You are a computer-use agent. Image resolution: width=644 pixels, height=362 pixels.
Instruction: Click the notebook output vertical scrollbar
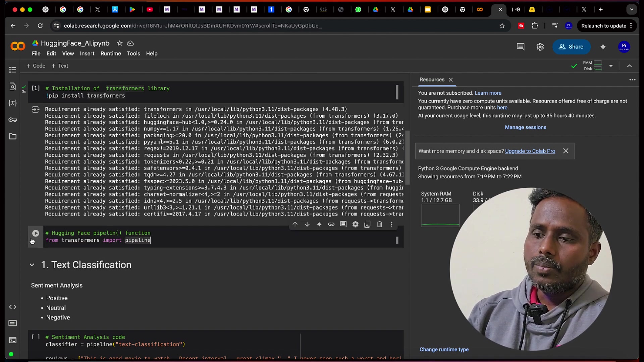[x=408, y=158]
